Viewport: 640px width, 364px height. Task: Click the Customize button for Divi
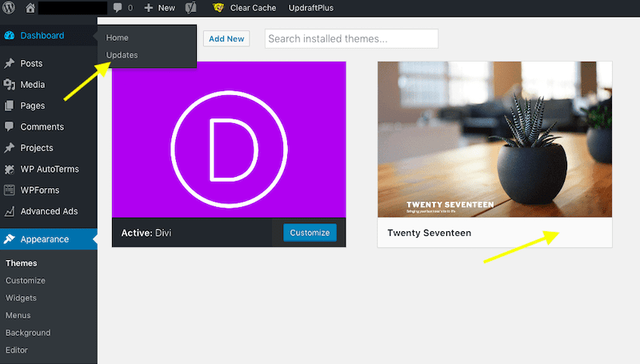[x=310, y=233]
